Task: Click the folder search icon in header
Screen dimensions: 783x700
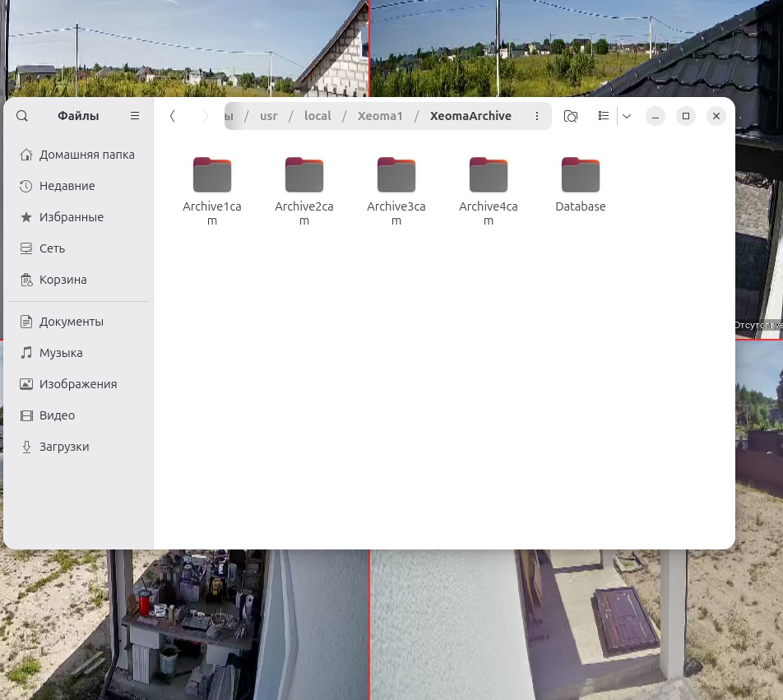Action: point(570,116)
